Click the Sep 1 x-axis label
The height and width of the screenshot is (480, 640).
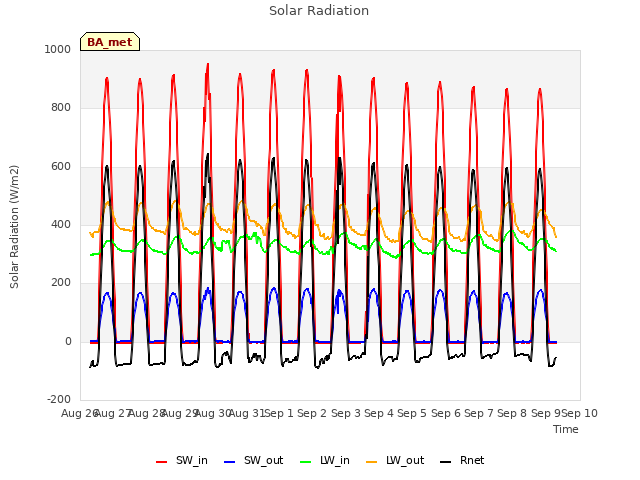coord(279,413)
